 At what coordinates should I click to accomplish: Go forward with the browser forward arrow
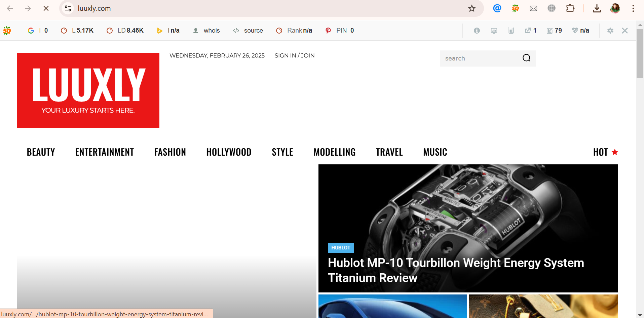click(x=28, y=8)
